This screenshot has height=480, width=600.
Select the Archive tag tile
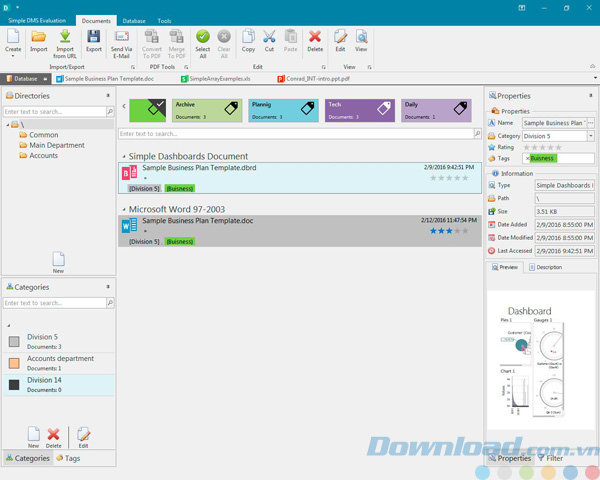click(x=207, y=110)
